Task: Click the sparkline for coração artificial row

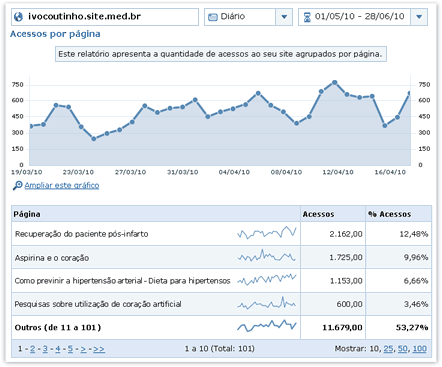Action: (x=267, y=303)
